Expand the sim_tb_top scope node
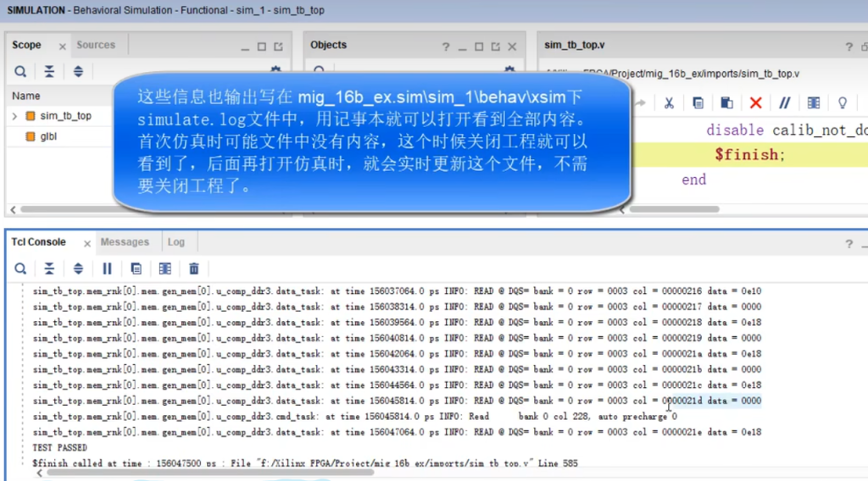 [14, 116]
